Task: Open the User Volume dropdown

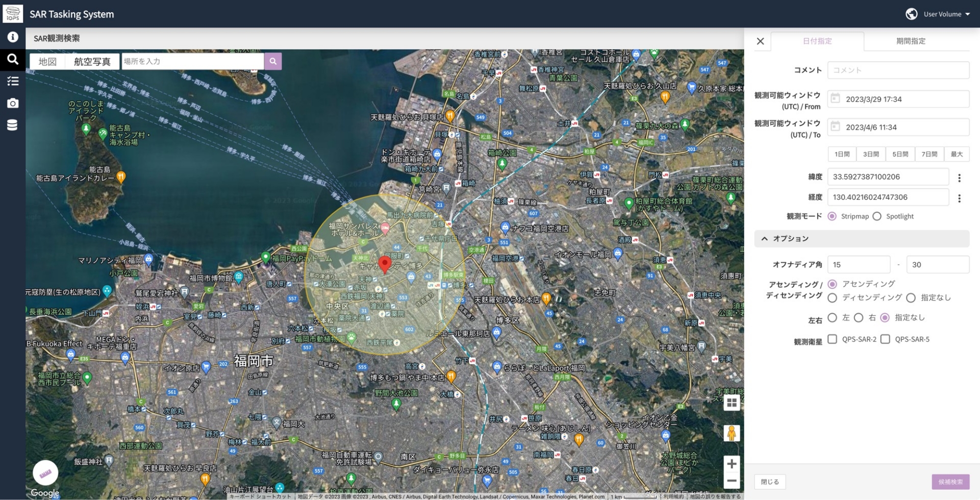Action: pos(947,14)
